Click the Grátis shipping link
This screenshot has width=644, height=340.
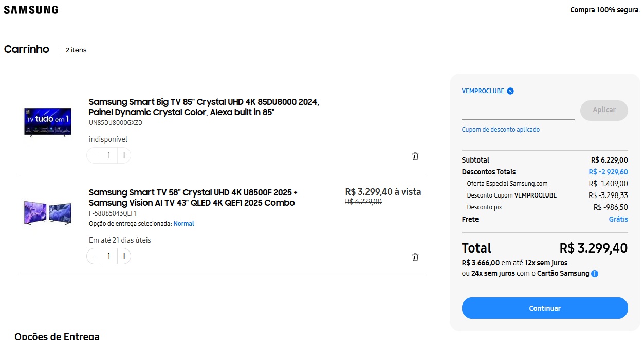[x=618, y=219]
